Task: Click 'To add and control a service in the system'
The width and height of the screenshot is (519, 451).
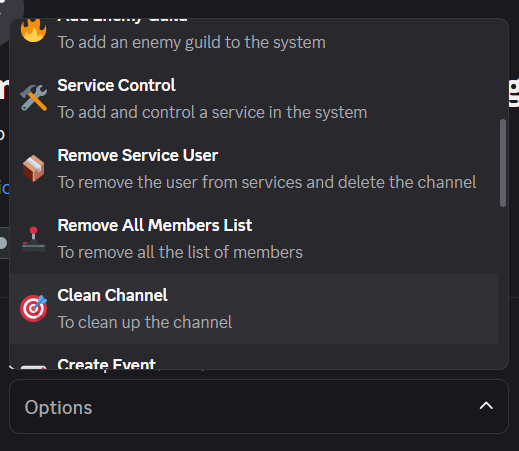Action: (x=212, y=113)
